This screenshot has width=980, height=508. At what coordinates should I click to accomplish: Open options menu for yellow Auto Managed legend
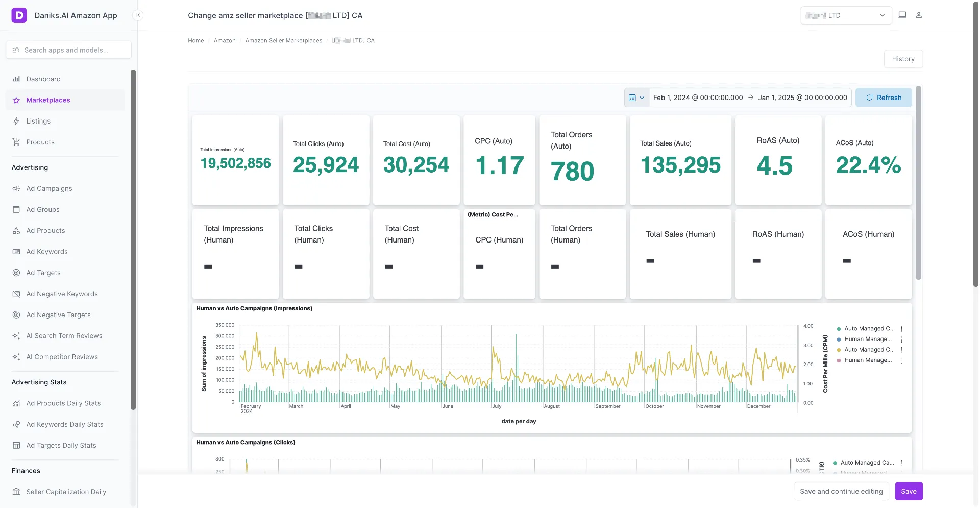click(902, 350)
